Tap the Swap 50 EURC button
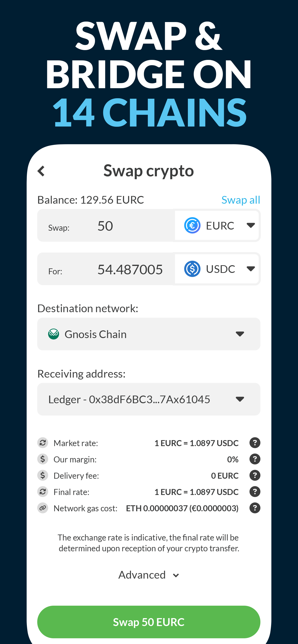Viewport: 298px width, 644px height. (149, 622)
